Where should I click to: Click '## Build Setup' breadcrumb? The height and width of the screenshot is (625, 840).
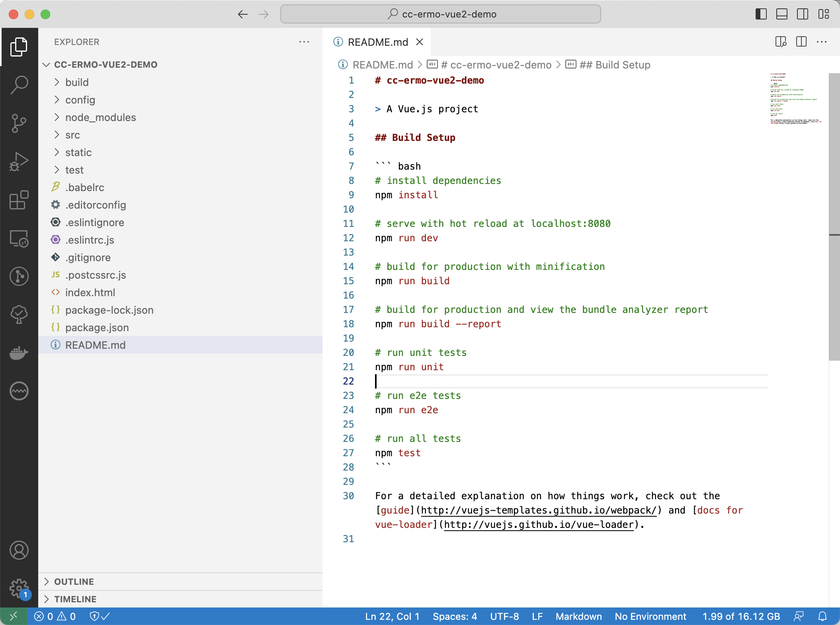[x=608, y=64]
